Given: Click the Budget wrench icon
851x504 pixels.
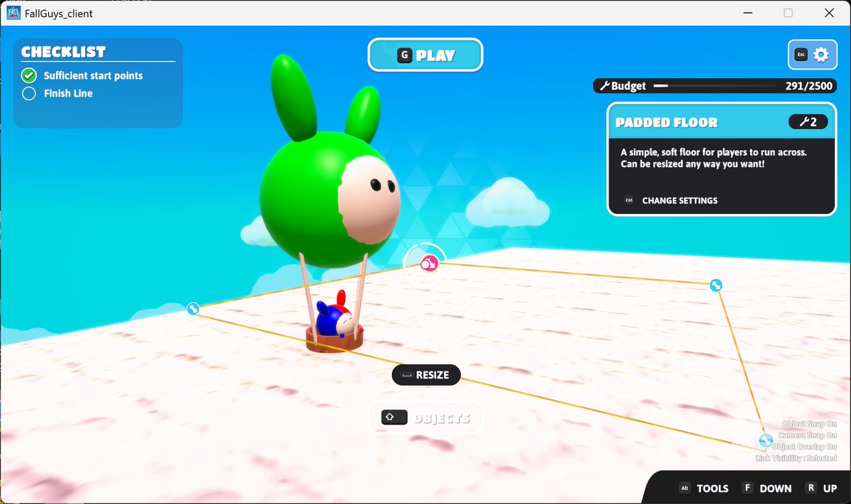Looking at the screenshot, I should tap(605, 86).
